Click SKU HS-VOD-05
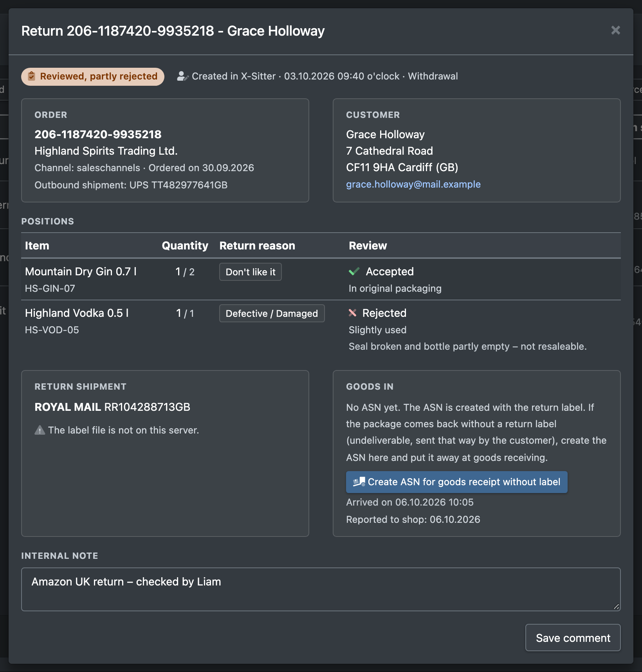 point(52,330)
